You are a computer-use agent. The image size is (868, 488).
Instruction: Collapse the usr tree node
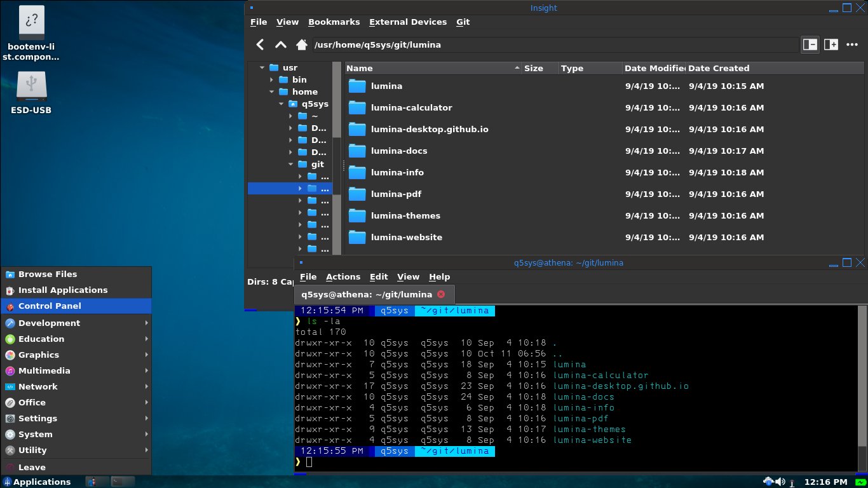click(x=262, y=68)
